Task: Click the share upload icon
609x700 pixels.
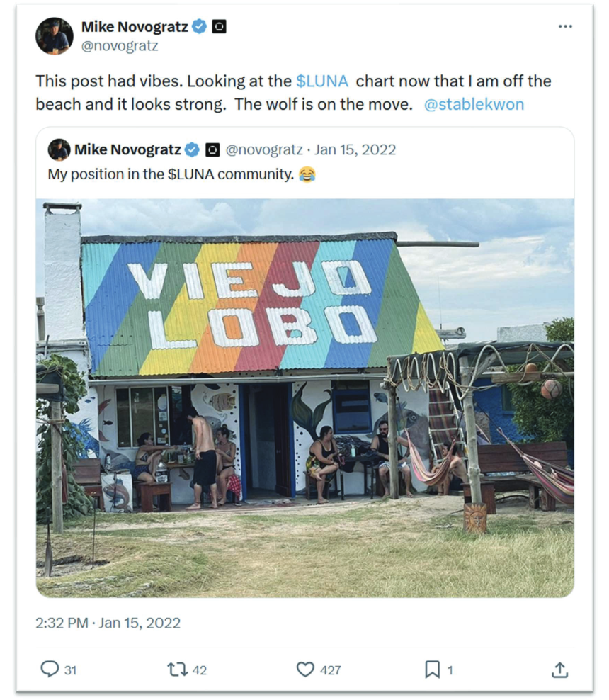Action: pyautogui.click(x=559, y=670)
